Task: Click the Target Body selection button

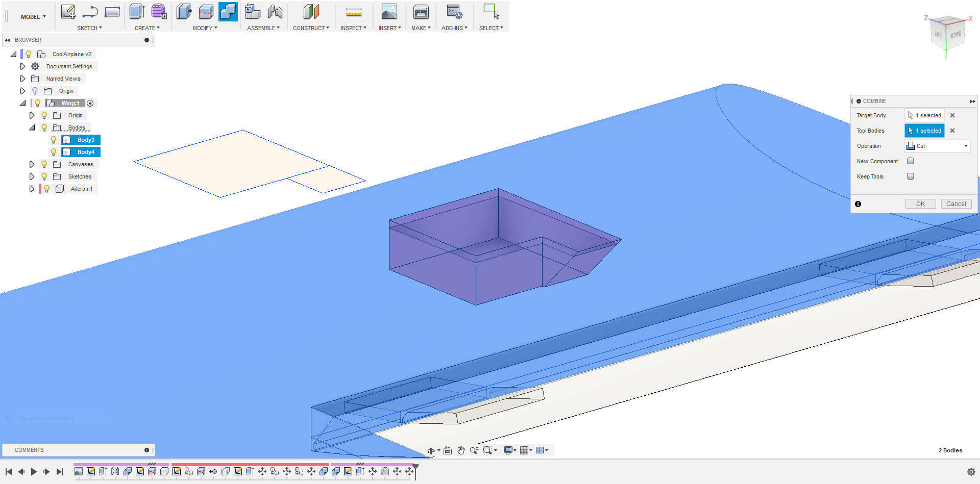Action: point(924,115)
